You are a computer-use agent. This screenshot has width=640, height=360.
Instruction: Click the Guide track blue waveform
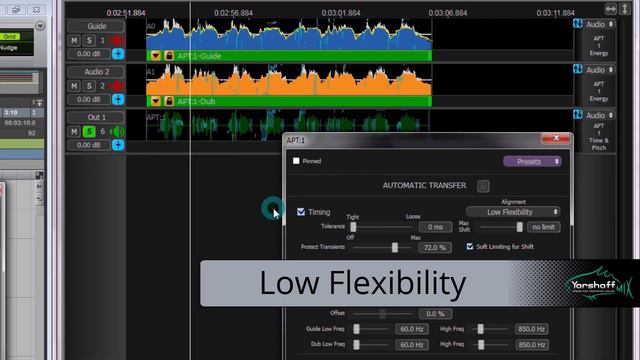coord(289,35)
